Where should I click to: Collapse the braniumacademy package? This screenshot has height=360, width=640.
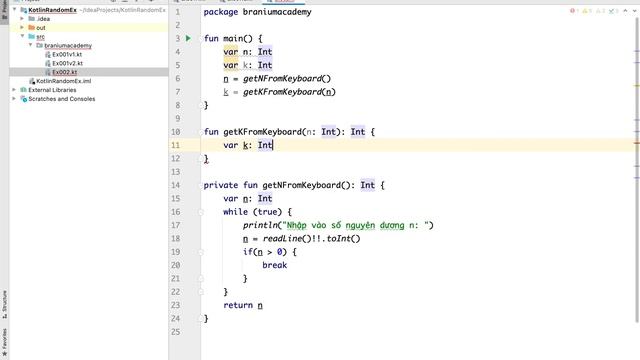[x=31, y=45]
